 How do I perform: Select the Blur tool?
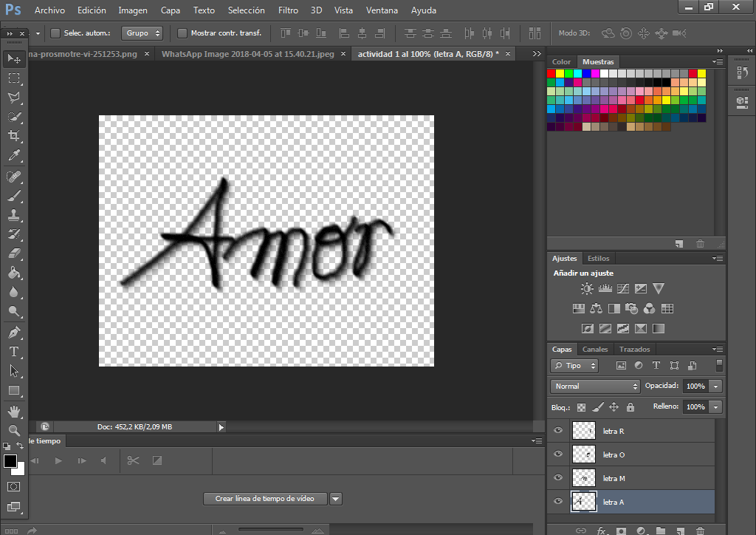[x=14, y=293]
